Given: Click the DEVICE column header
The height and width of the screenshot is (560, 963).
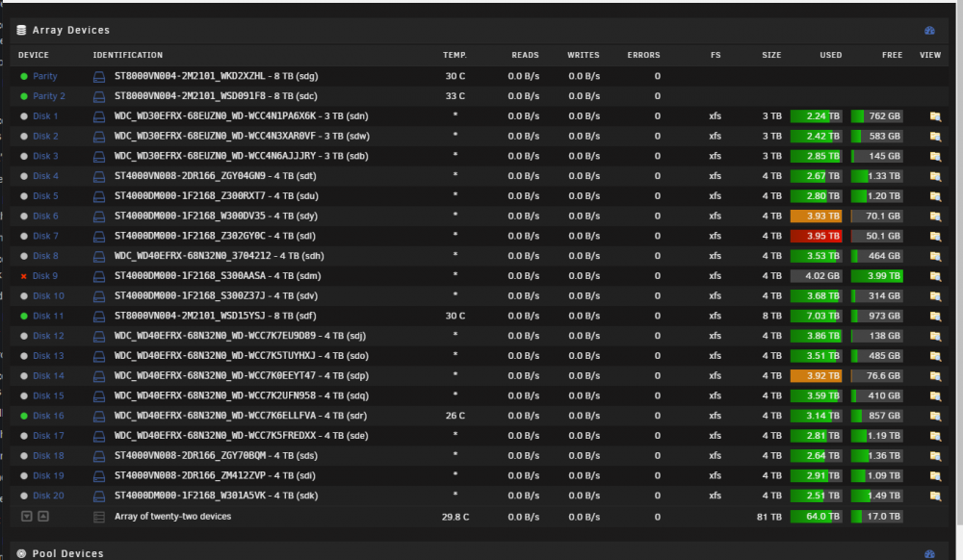Looking at the screenshot, I should click(x=33, y=55).
